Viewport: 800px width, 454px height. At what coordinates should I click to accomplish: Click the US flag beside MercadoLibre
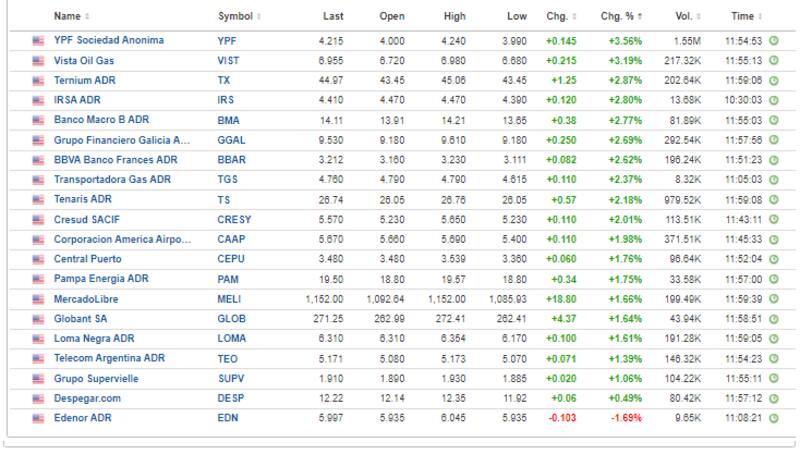(x=39, y=299)
